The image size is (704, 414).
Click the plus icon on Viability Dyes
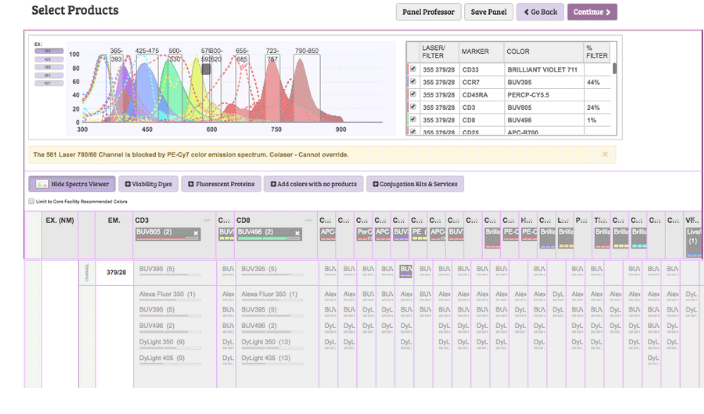pyautogui.click(x=128, y=184)
